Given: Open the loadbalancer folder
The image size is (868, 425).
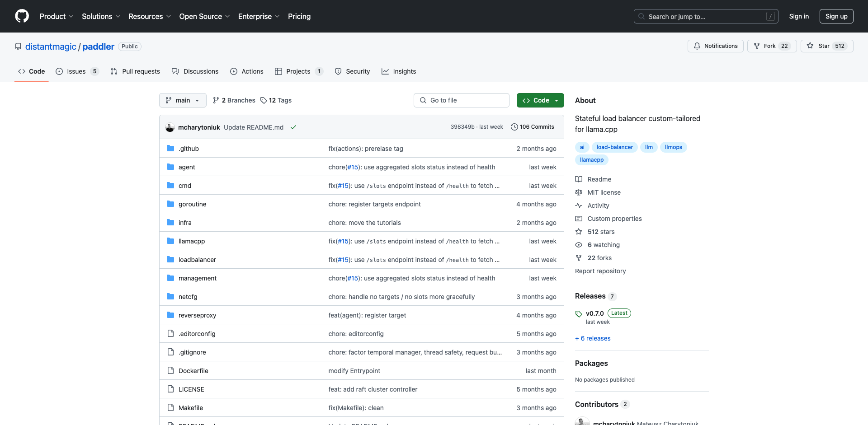Looking at the screenshot, I should coord(197,260).
